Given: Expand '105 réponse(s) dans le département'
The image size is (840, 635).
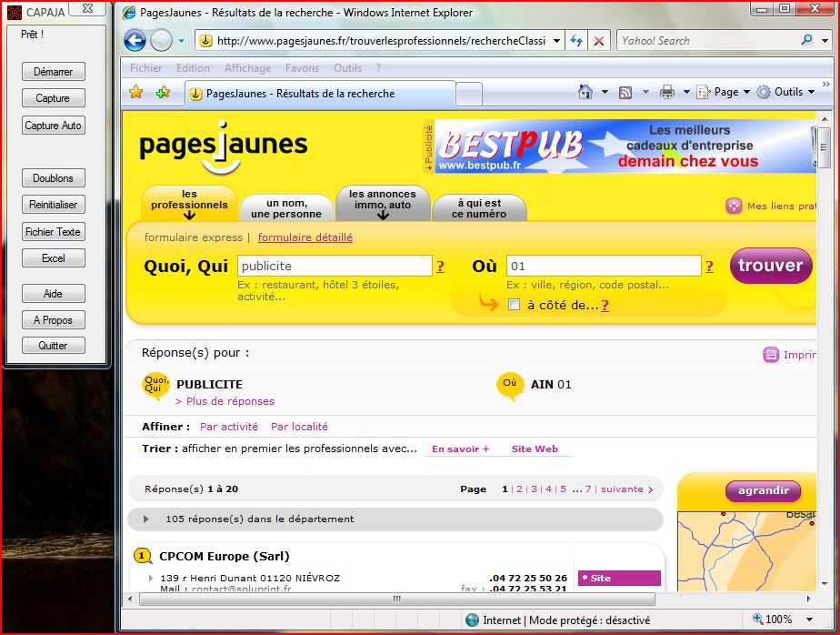Looking at the screenshot, I should click(x=395, y=519).
